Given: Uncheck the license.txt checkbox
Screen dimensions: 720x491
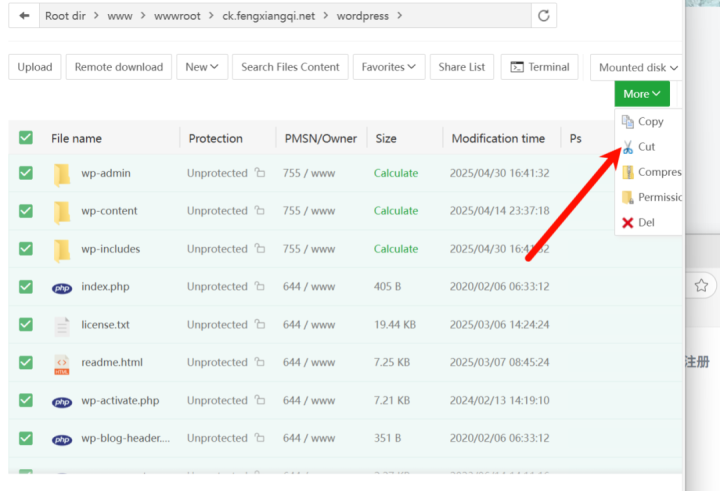Looking at the screenshot, I should coord(26,324).
